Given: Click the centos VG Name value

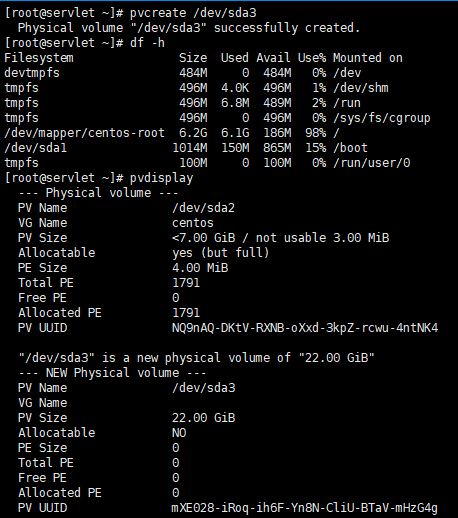Looking at the screenshot, I should [x=193, y=223].
